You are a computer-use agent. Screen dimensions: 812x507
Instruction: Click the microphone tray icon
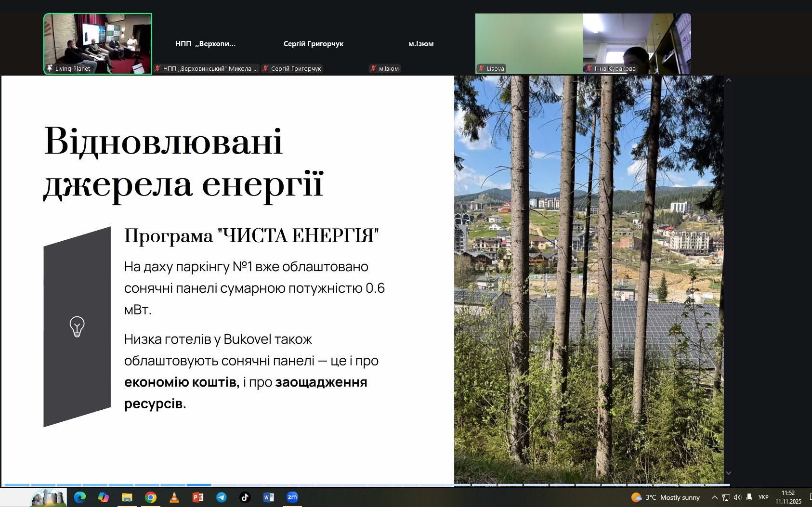749,497
